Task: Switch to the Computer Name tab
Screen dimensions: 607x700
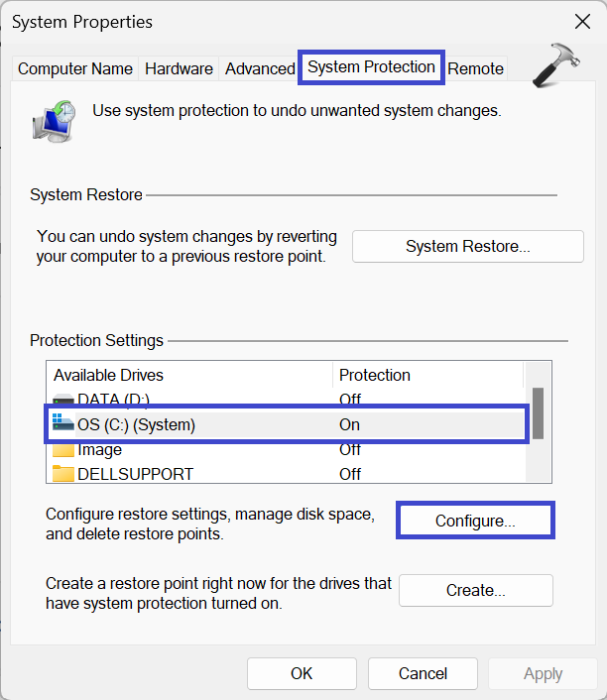Action: [75, 68]
